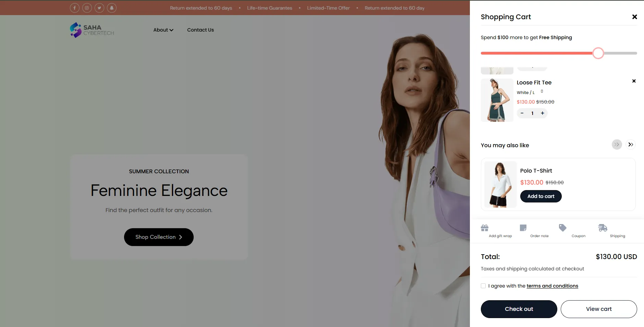The image size is (644, 327).
Task: Click the previous carousel arrow
Action: (x=617, y=144)
